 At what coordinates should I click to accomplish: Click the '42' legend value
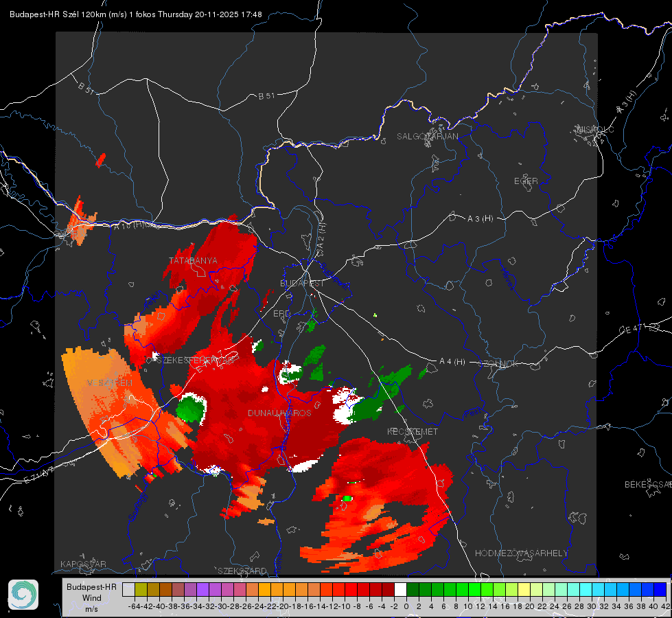(666, 606)
